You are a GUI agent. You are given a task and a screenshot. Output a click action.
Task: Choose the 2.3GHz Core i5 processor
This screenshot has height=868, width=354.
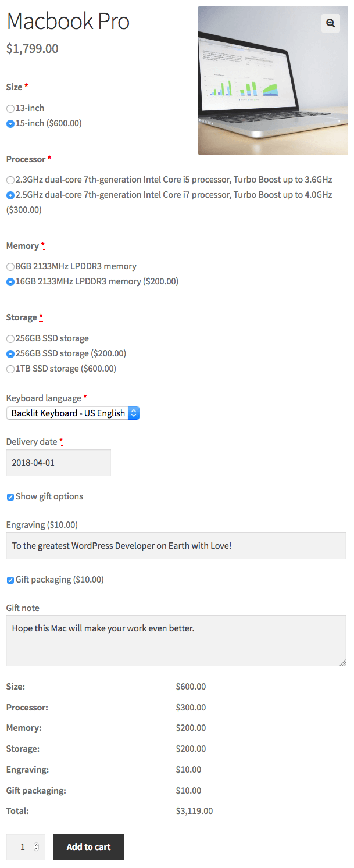tap(10, 180)
